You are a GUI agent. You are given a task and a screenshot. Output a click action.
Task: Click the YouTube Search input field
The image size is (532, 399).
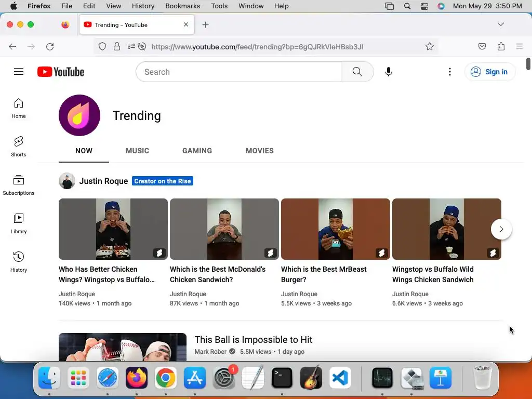point(238,72)
